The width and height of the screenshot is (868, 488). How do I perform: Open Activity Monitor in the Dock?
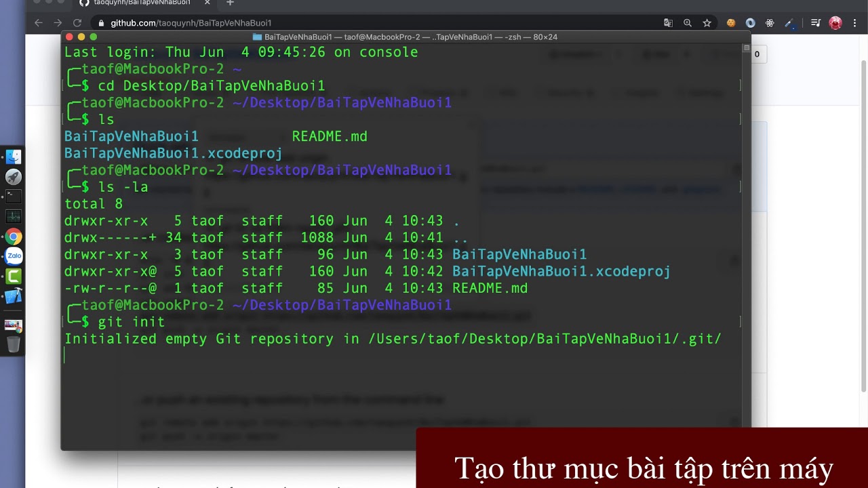pos(14,217)
